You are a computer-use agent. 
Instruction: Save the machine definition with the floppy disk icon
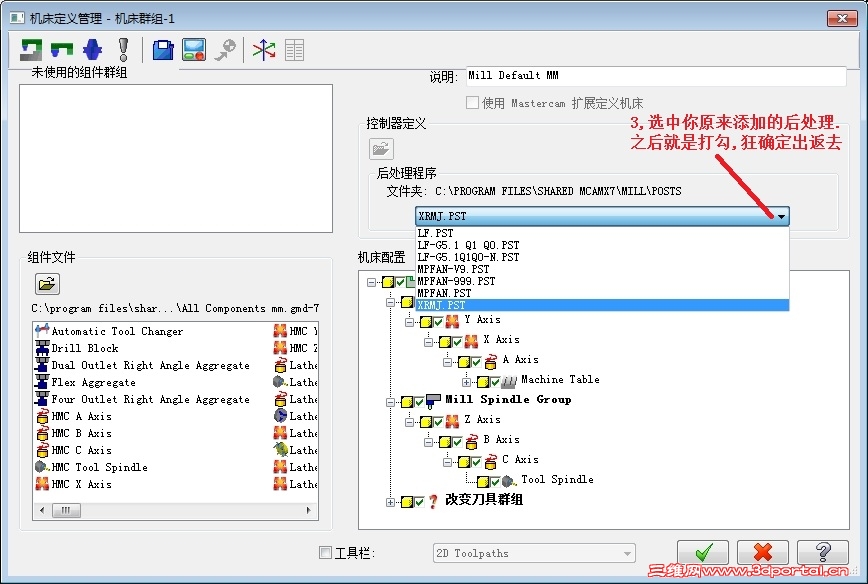[x=163, y=50]
